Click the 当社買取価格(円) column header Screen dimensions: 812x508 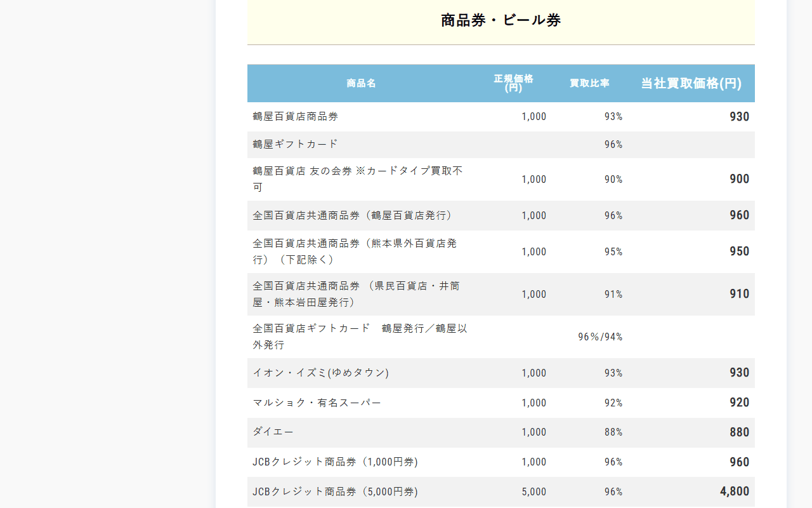tap(691, 83)
